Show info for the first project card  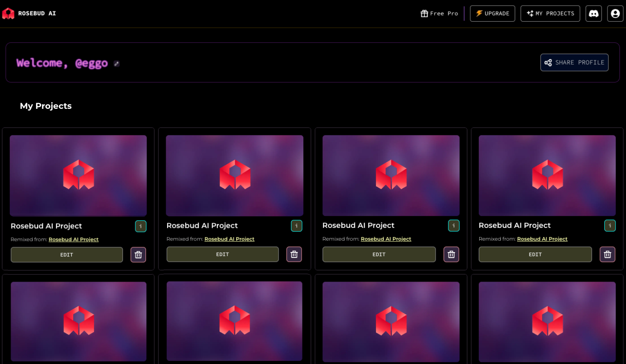(x=141, y=226)
